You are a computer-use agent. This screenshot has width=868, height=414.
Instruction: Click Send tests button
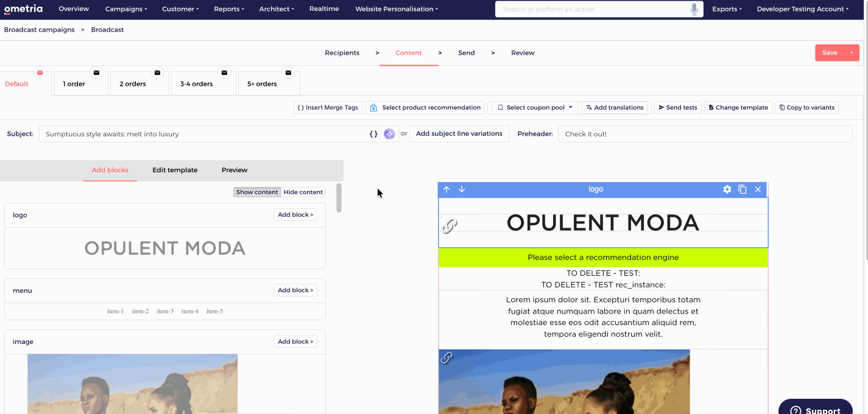[x=678, y=108]
